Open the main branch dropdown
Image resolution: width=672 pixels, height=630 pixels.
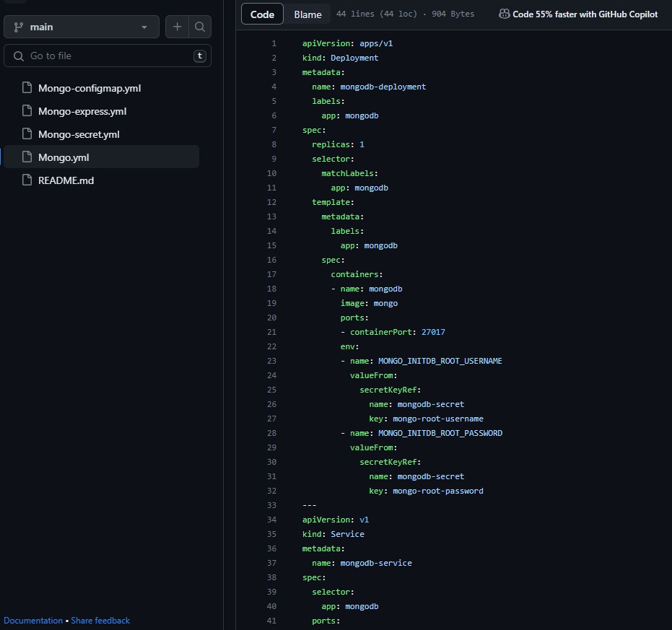click(80, 27)
